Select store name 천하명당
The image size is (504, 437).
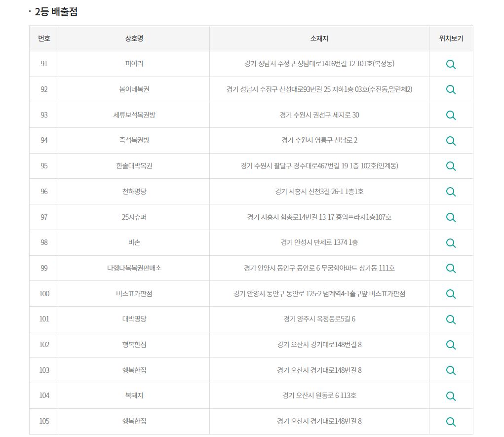[134, 191]
